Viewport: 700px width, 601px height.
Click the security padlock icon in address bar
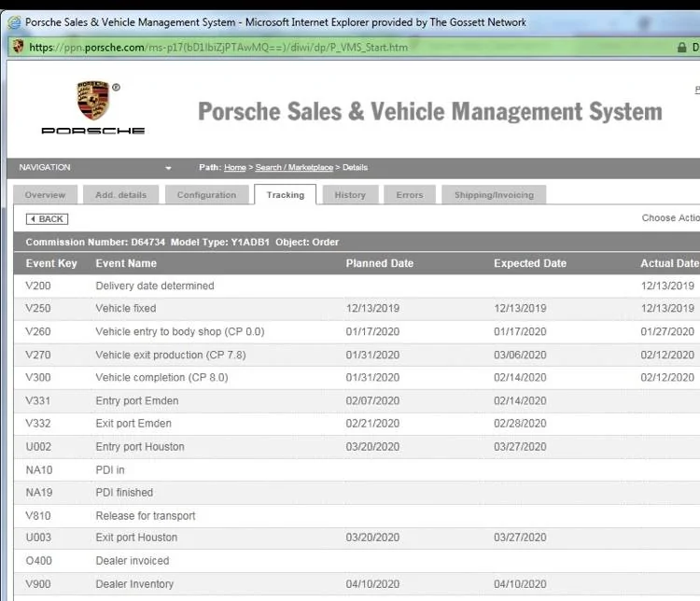pos(681,48)
